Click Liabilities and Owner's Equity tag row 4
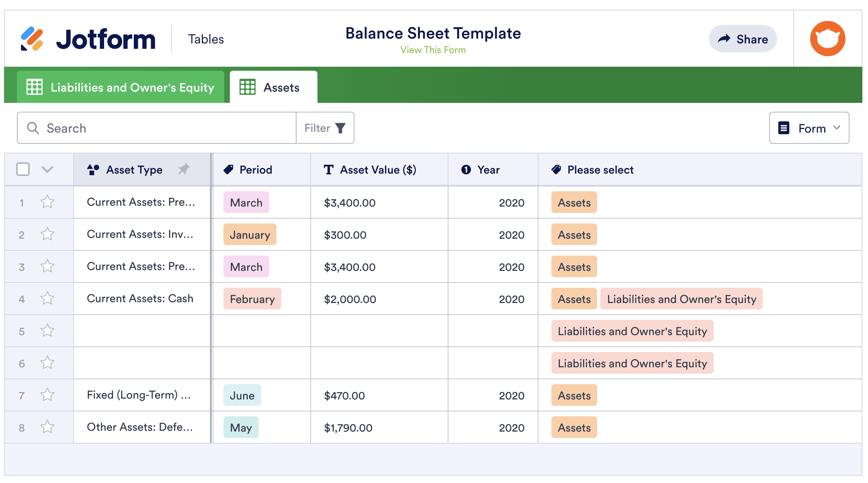 click(681, 299)
